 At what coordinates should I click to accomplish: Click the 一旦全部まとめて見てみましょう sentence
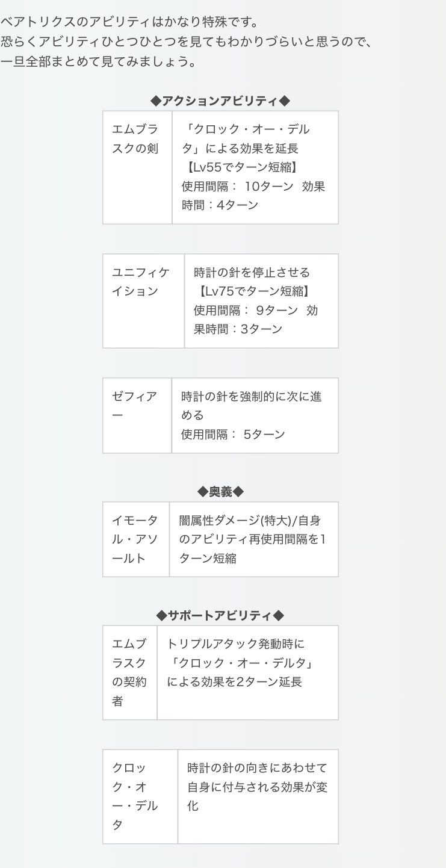[x=98, y=62]
